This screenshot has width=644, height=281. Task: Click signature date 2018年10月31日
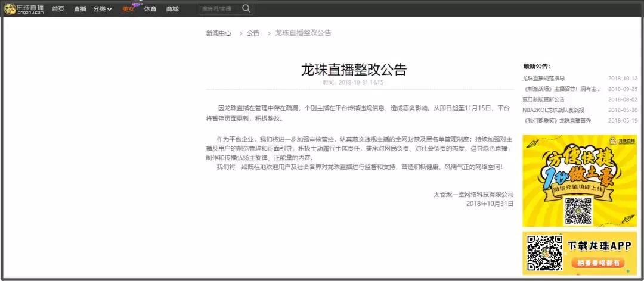490,203
